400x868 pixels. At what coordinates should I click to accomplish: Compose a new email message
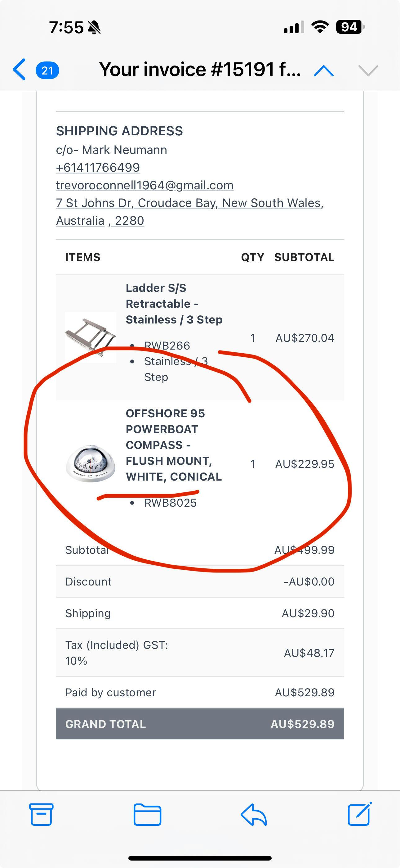pos(359,814)
